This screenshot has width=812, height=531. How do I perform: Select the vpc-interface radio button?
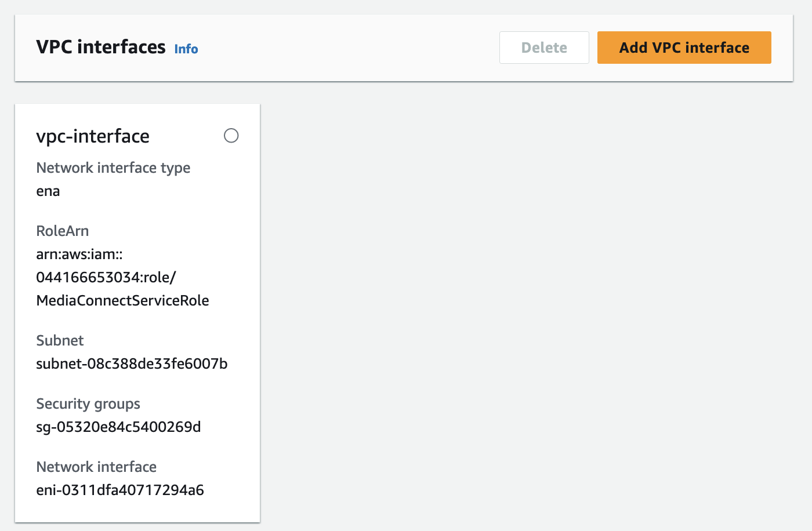pyautogui.click(x=231, y=136)
